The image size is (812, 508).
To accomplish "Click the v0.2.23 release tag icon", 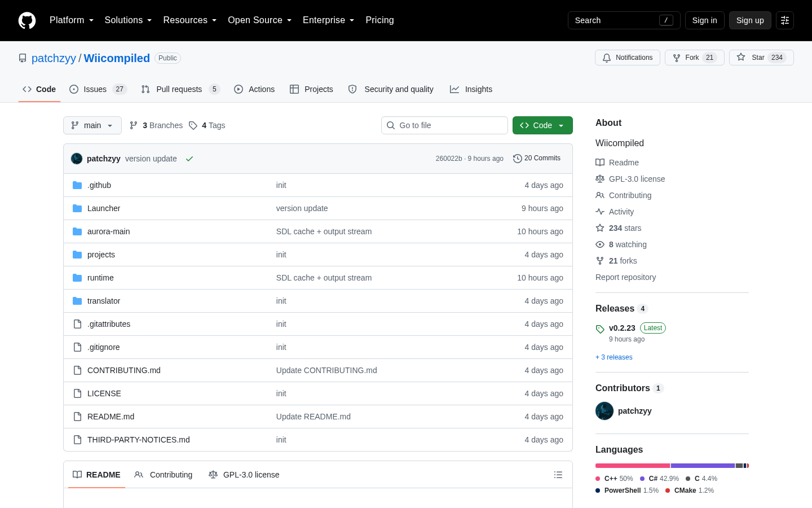I will coord(600,329).
